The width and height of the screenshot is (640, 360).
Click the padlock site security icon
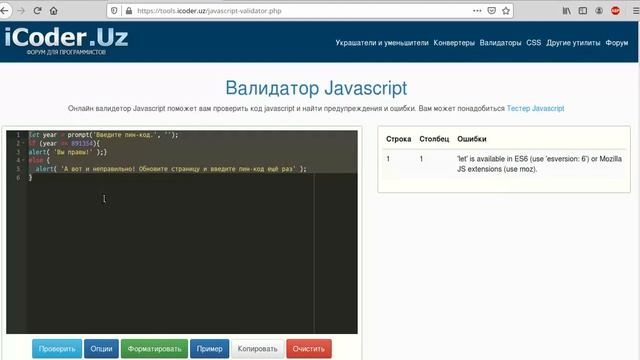[x=129, y=11]
